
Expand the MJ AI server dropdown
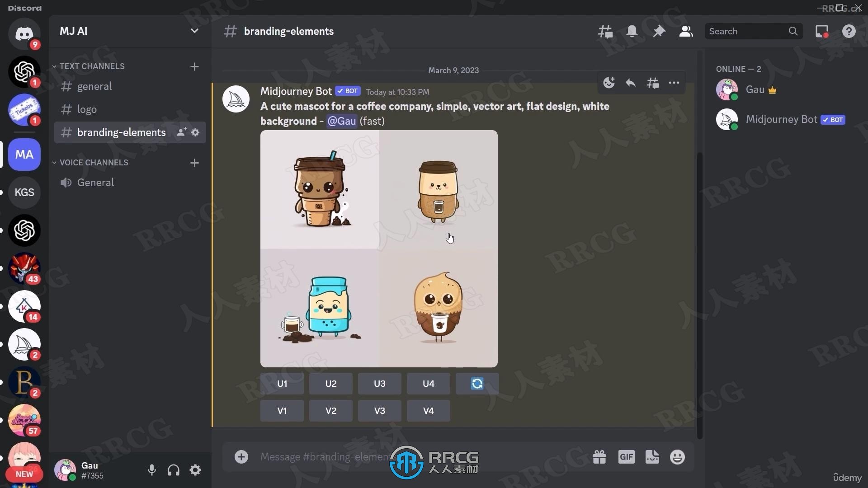pyautogui.click(x=194, y=31)
